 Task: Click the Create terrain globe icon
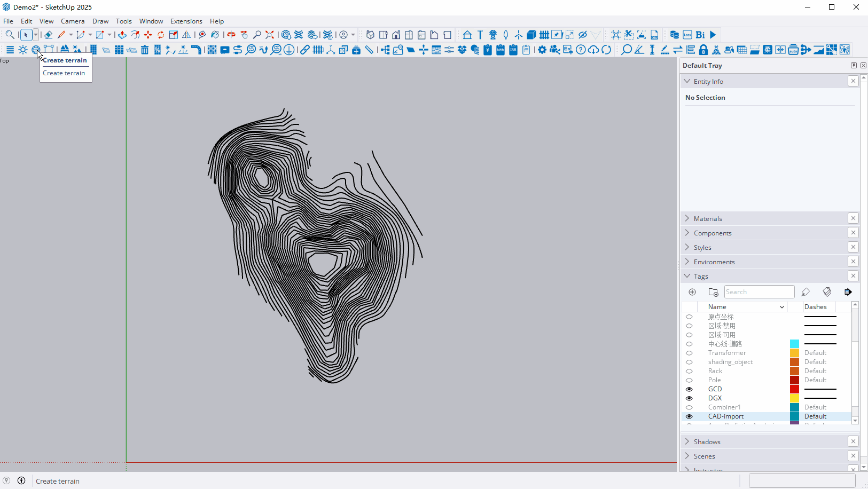tap(36, 50)
